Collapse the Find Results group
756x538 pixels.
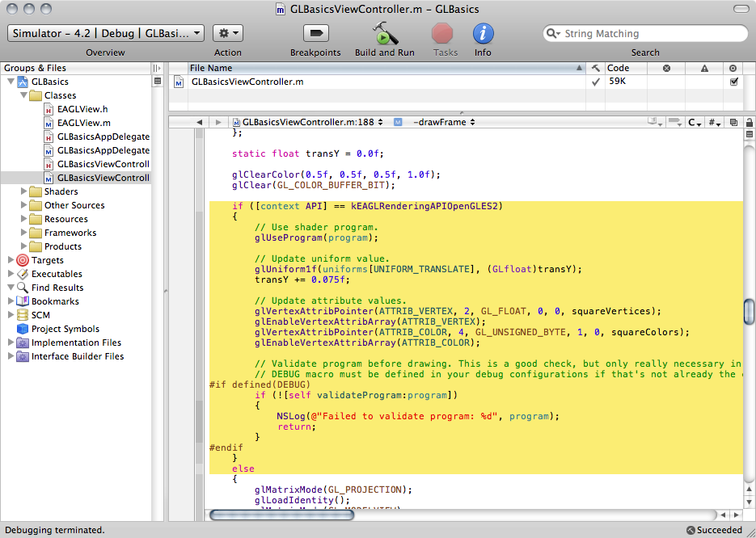click(x=11, y=288)
